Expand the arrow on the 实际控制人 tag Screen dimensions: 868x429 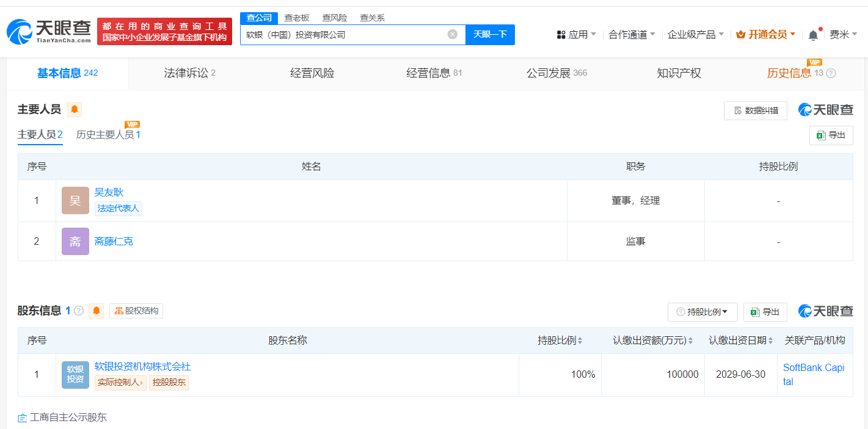[x=142, y=383]
